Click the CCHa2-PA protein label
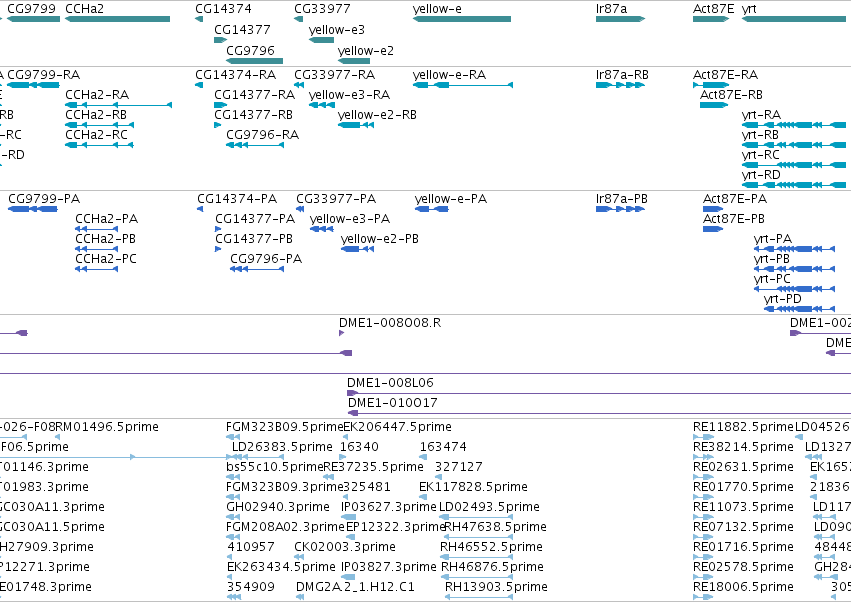The height and width of the screenshot is (602, 851). 106,219
